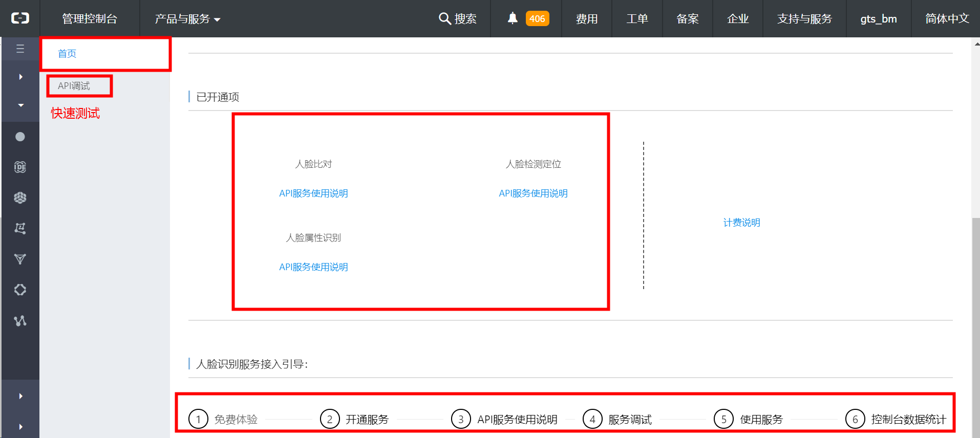Viewport: 980px width, 438px height.
Task: Click the 搜索 search label
Action: [465, 19]
